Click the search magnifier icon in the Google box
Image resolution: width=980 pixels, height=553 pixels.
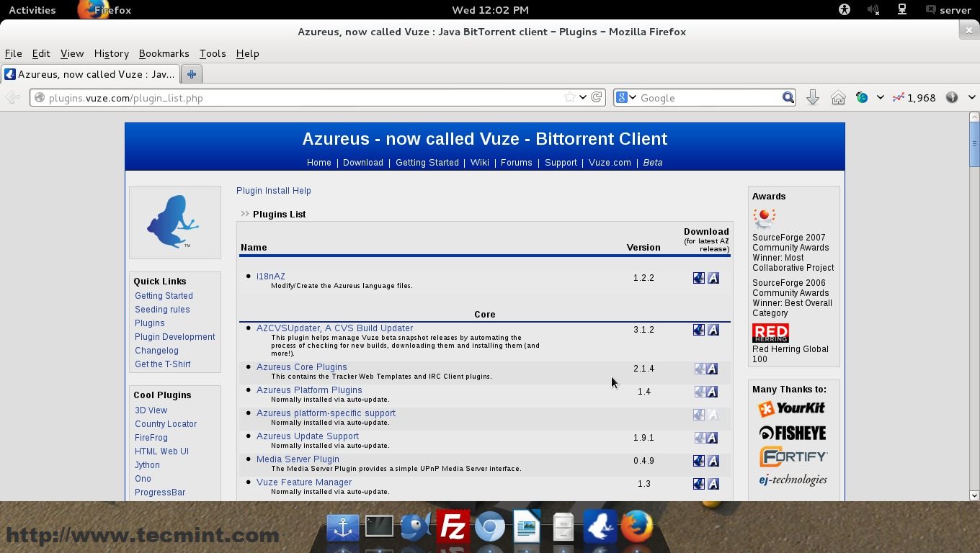point(788,98)
